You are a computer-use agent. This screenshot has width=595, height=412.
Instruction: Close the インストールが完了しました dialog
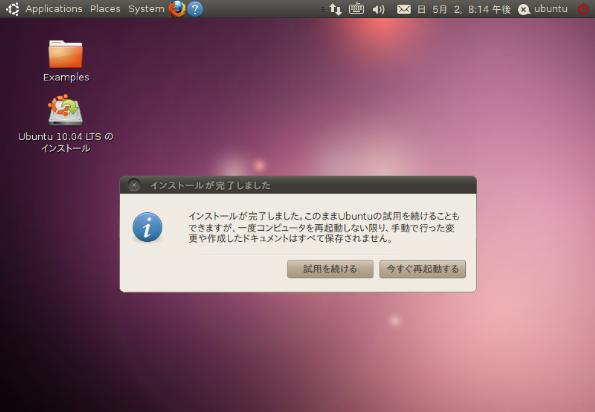point(134,186)
